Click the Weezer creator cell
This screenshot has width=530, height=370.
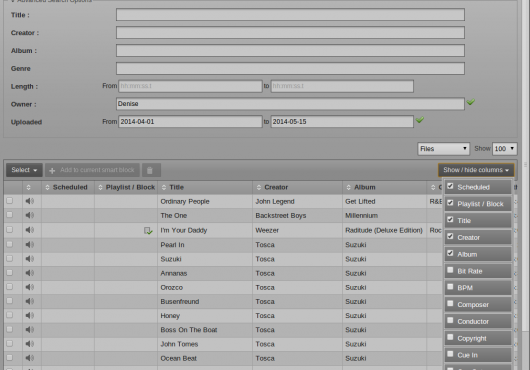coord(267,230)
